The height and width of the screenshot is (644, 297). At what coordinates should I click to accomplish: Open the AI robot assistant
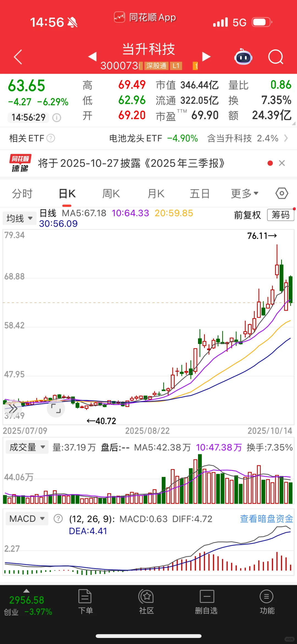coord(243,57)
